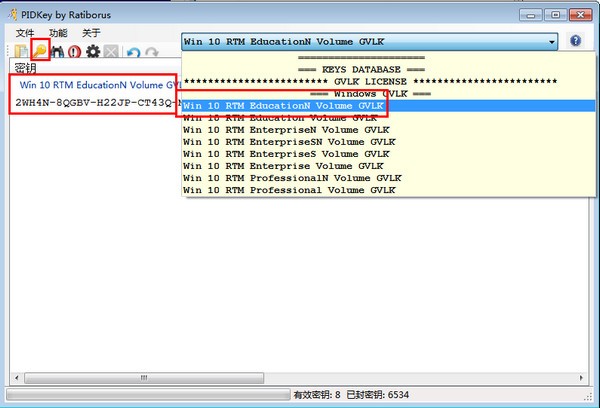Viewport: 600px width, 408px height.
Task: Click the scrollbar right arrow
Action: click(x=581, y=378)
